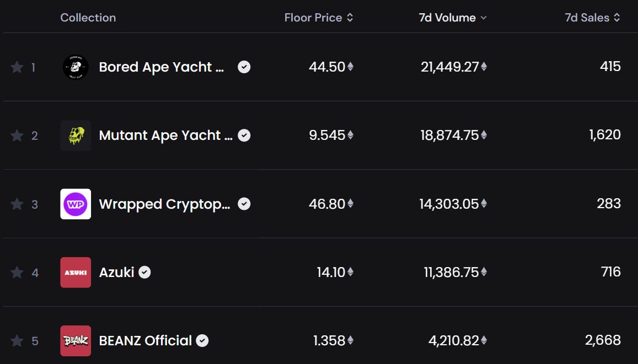
Task: Favorite the BEANZ Official row star
Action: pyautogui.click(x=17, y=341)
